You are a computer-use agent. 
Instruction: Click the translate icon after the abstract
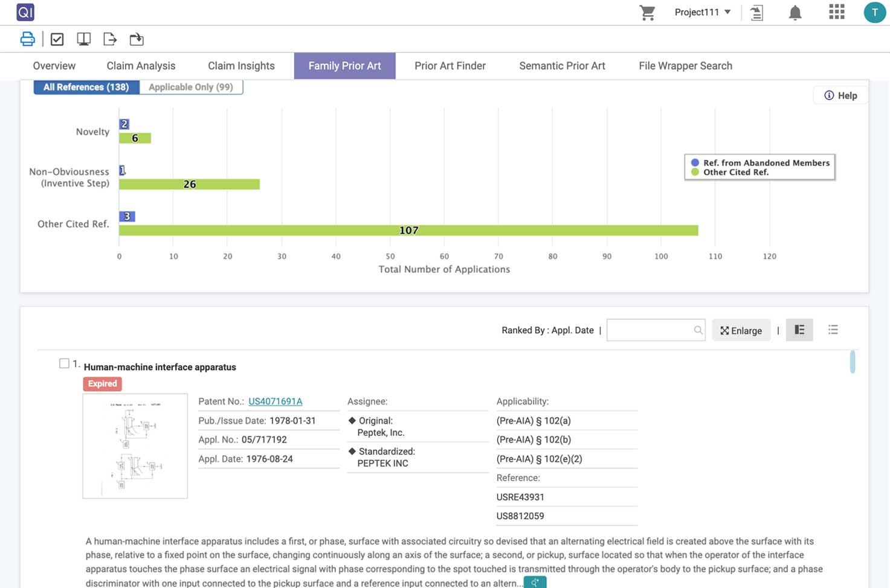click(x=535, y=583)
